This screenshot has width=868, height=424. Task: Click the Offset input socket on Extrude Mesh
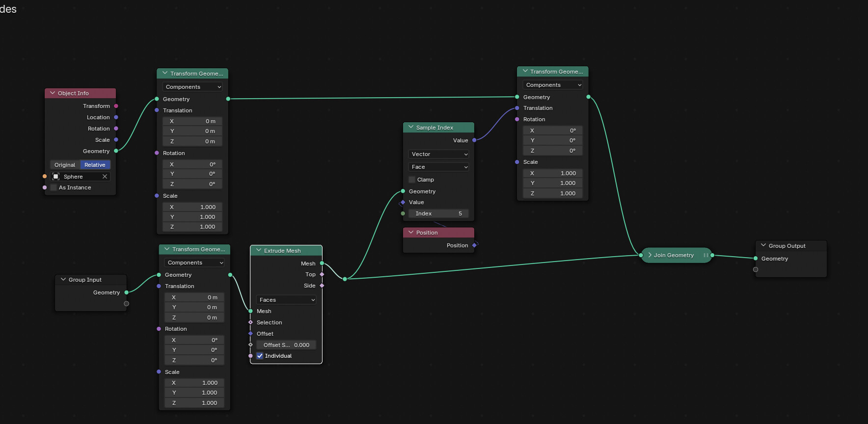point(250,334)
